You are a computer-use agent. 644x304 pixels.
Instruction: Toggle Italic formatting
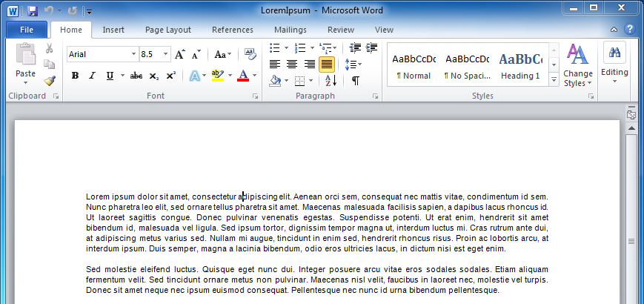pyautogui.click(x=92, y=76)
